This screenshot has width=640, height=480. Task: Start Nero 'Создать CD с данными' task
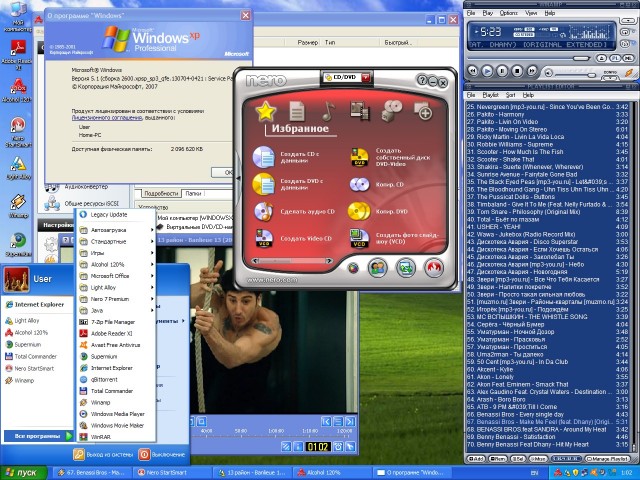[x=287, y=157]
